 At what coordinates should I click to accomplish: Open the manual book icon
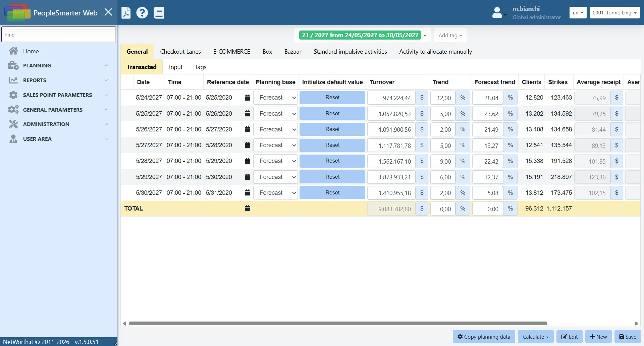159,13
